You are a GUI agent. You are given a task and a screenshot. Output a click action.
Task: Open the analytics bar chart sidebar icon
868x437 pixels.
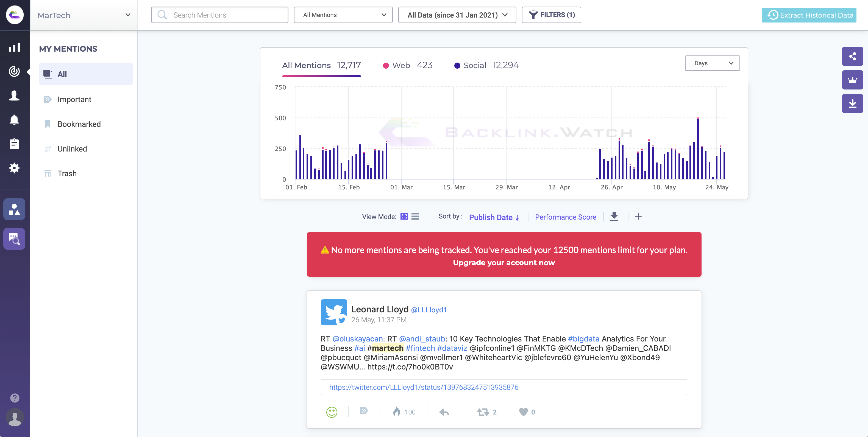[x=14, y=47]
